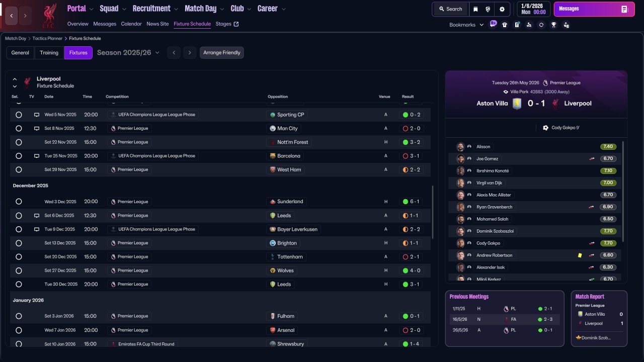Click the back navigation arrow at top left
The height and width of the screenshot is (362, 644).
point(12,16)
